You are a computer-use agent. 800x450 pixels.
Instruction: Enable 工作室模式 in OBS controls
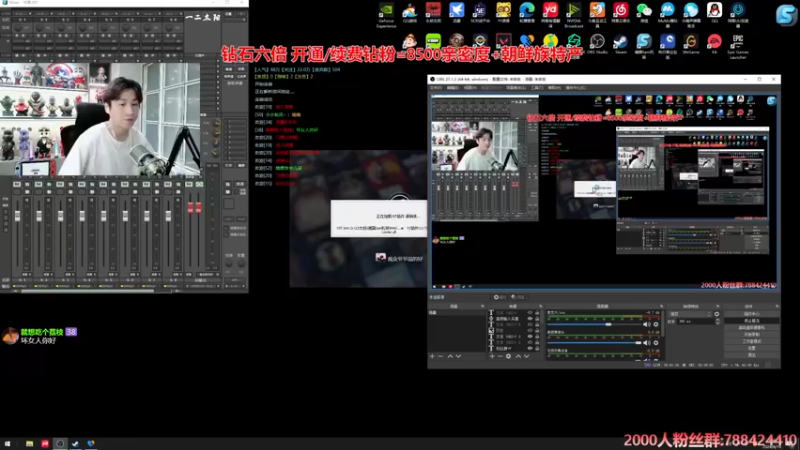coord(752,341)
